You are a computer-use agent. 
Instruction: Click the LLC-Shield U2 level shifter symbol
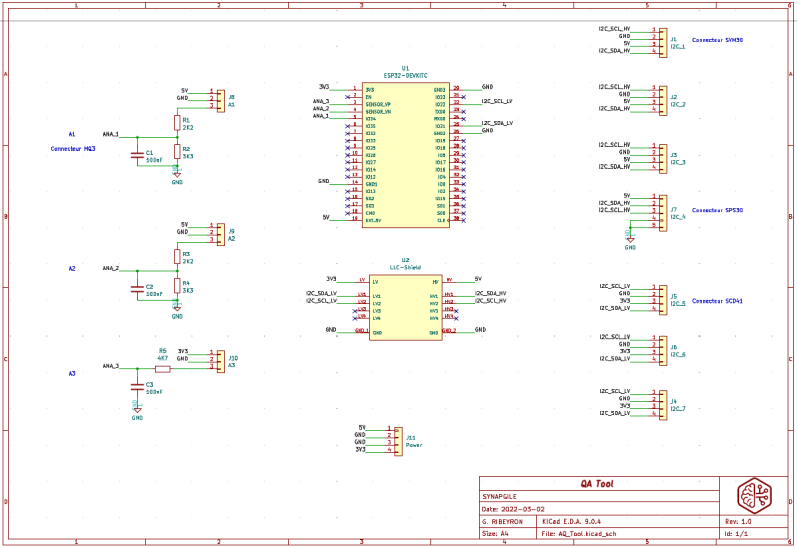[405, 307]
